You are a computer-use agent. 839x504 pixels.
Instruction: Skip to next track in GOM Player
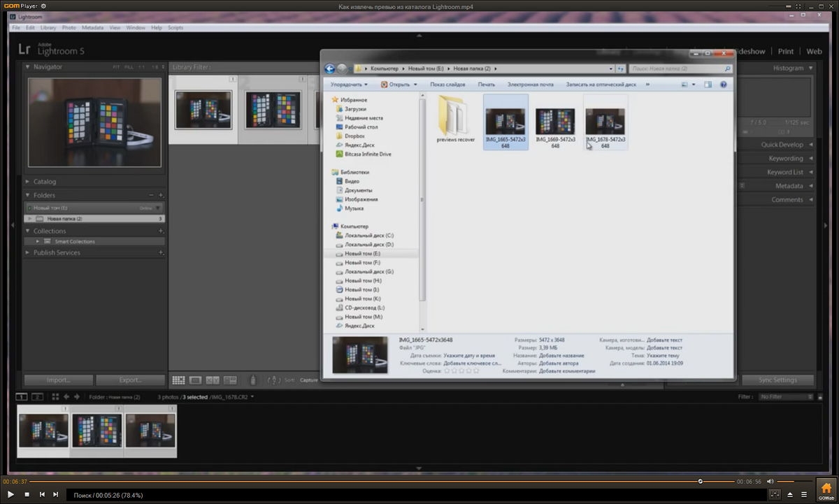(56, 494)
